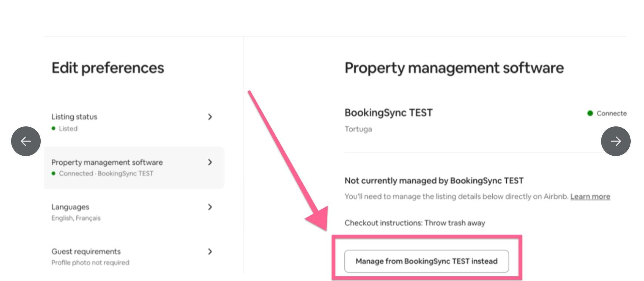
Task: Click the green dot beside Listed
Action: (x=54, y=129)
